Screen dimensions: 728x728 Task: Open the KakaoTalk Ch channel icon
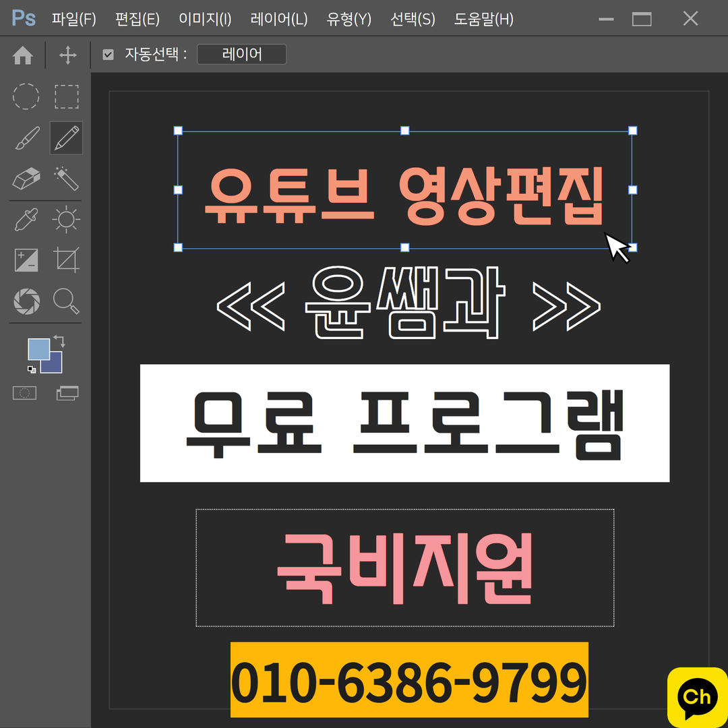[698, 698]
